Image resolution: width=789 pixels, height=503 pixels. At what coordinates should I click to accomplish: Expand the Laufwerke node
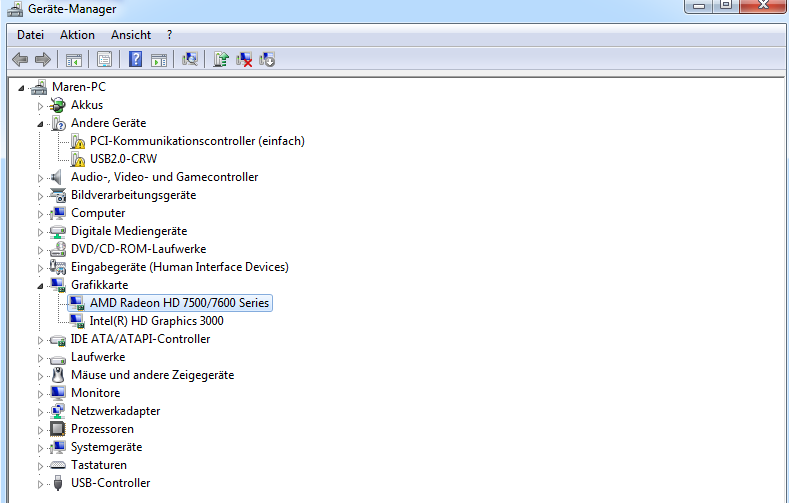click(x=40, y=358)
